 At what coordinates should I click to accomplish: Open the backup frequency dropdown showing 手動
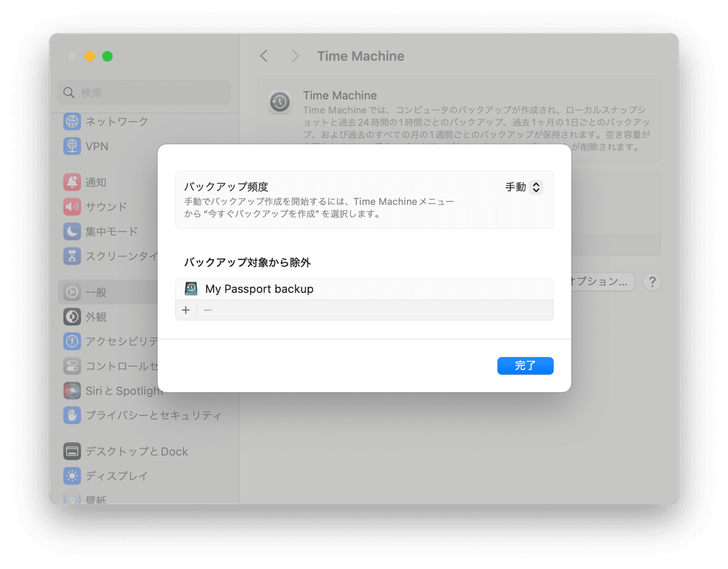pos(524,187)
